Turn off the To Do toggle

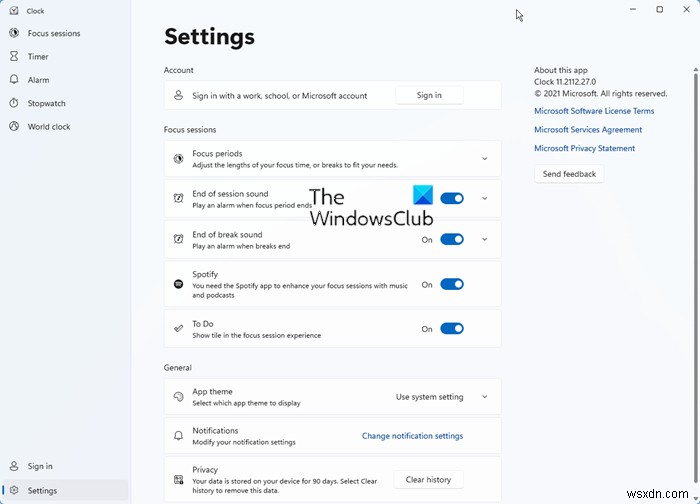pos(452,328)
